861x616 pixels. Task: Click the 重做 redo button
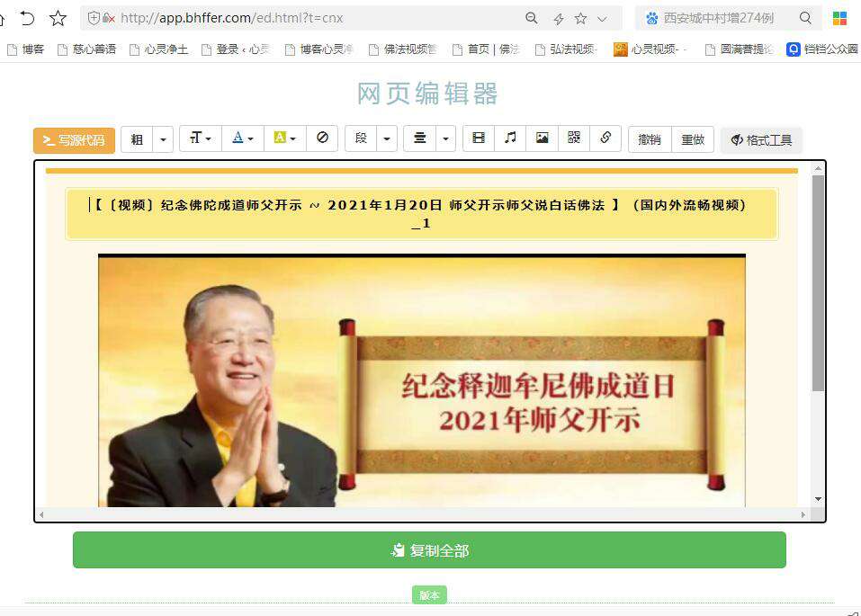pos(693,139)
